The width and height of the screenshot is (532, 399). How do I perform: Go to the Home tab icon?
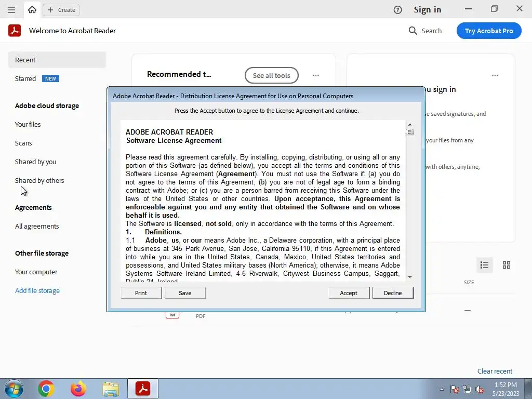point(32,9)
